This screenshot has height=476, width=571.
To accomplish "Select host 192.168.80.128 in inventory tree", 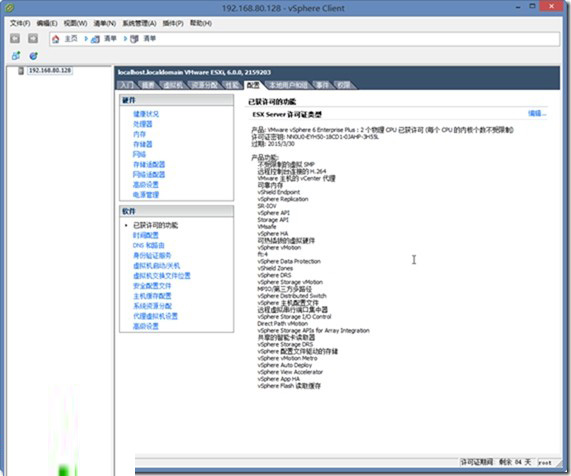I will pos(50,70).
